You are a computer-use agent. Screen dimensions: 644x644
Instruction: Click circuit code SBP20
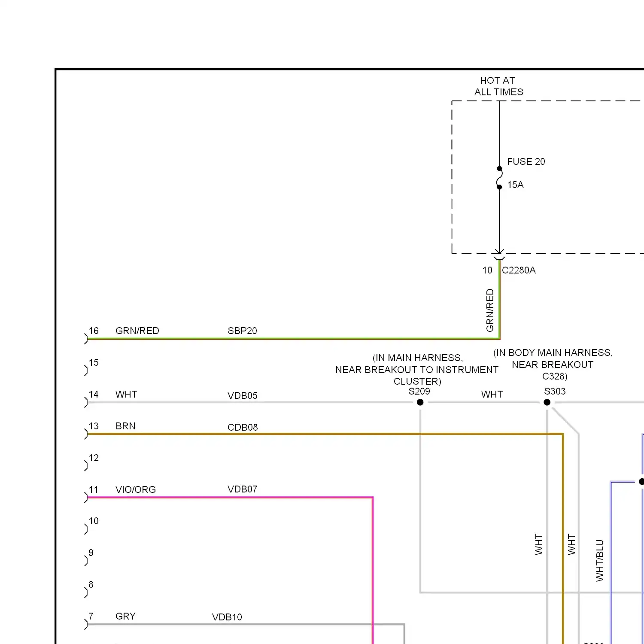point(242,331)
